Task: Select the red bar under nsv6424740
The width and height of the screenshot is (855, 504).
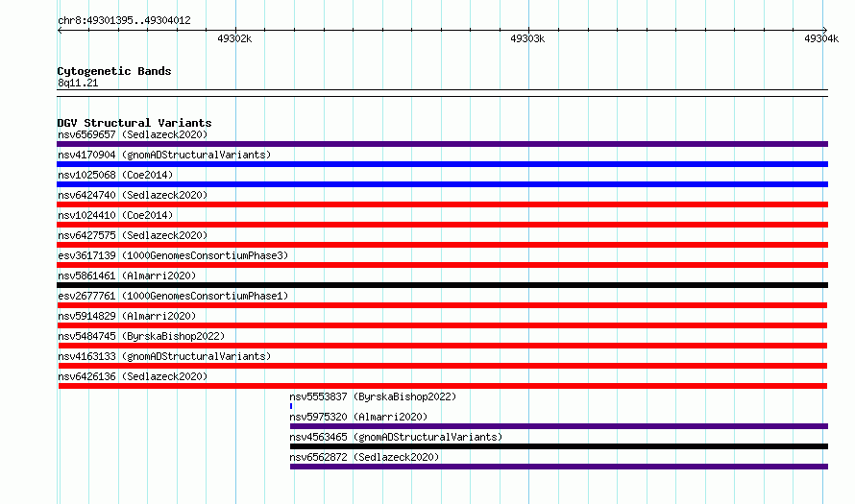Action: click(x=442, y=204)
